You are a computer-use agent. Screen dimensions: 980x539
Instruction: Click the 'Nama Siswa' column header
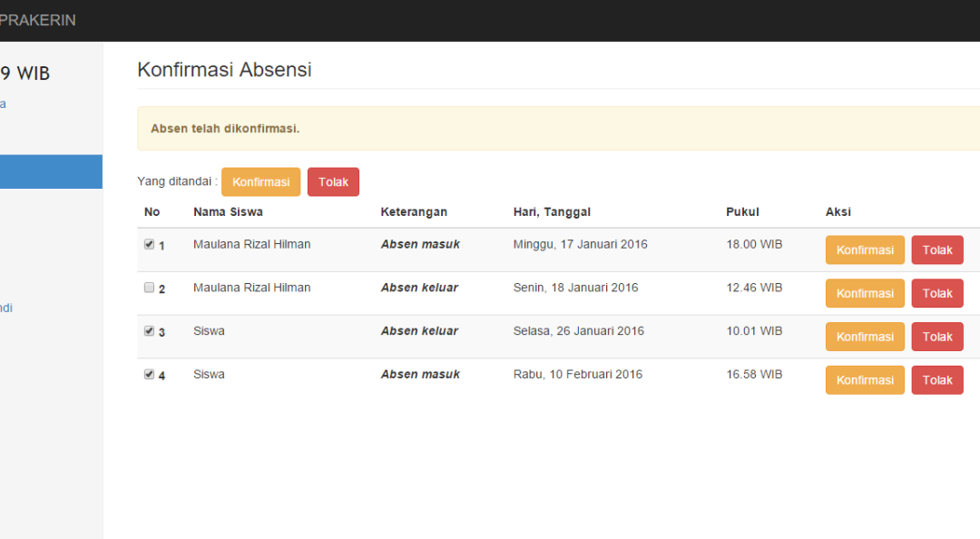[x=228, y=212]
